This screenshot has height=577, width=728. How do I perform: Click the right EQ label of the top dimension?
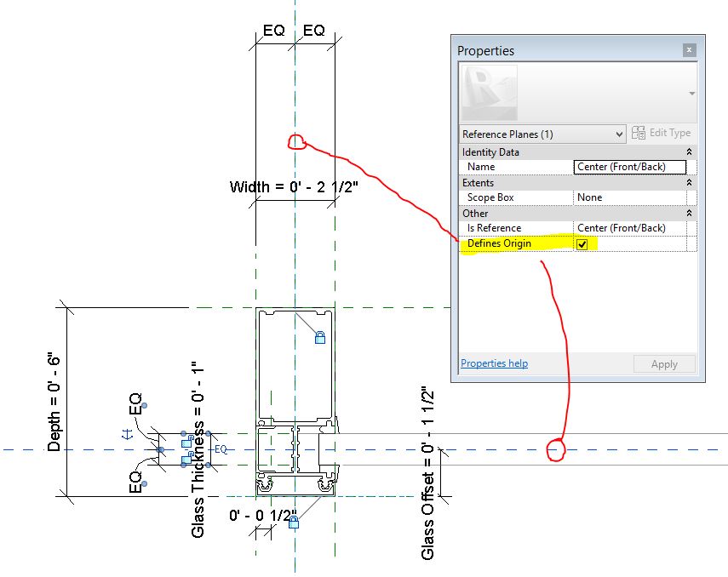click(x=314, y=31)
